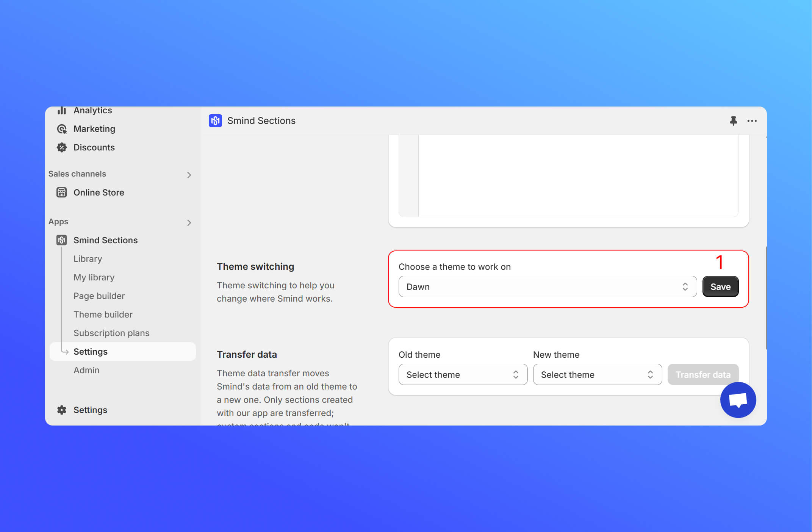
Task: Open Library under Smind Sections
Action: pos(88,259)
